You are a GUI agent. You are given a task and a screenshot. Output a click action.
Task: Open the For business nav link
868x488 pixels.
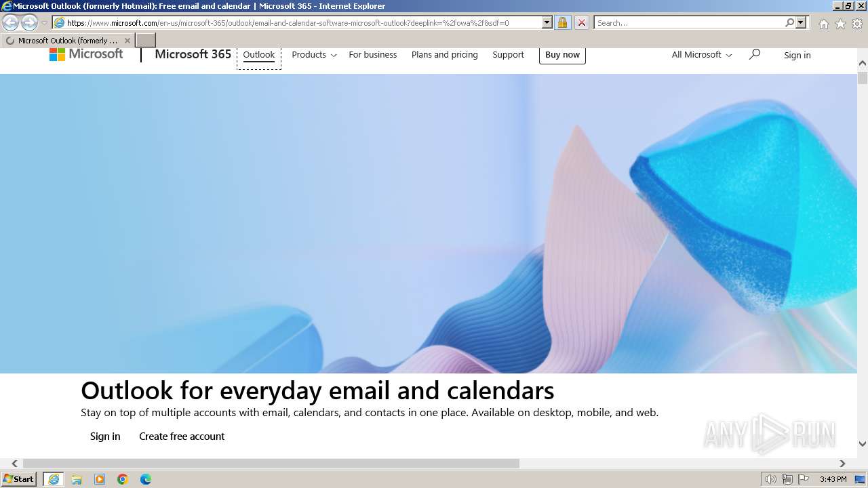click(372, 55)
